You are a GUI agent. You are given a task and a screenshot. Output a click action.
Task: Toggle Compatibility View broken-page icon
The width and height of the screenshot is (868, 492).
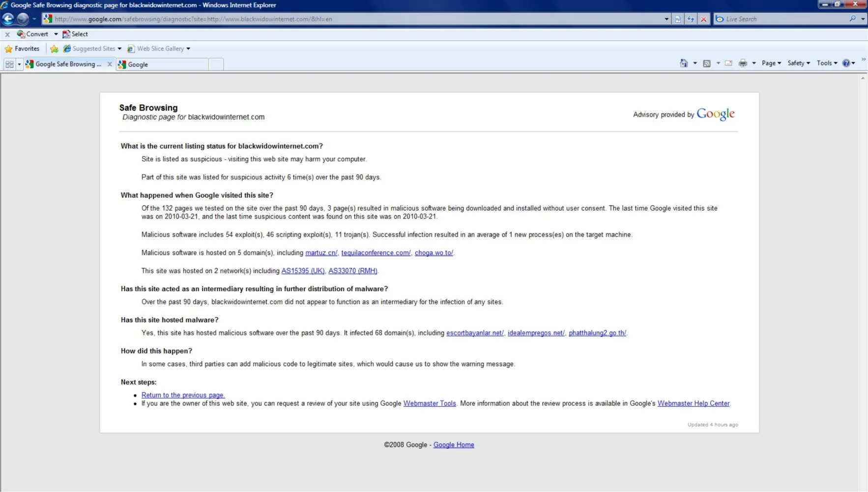(678, 19)
